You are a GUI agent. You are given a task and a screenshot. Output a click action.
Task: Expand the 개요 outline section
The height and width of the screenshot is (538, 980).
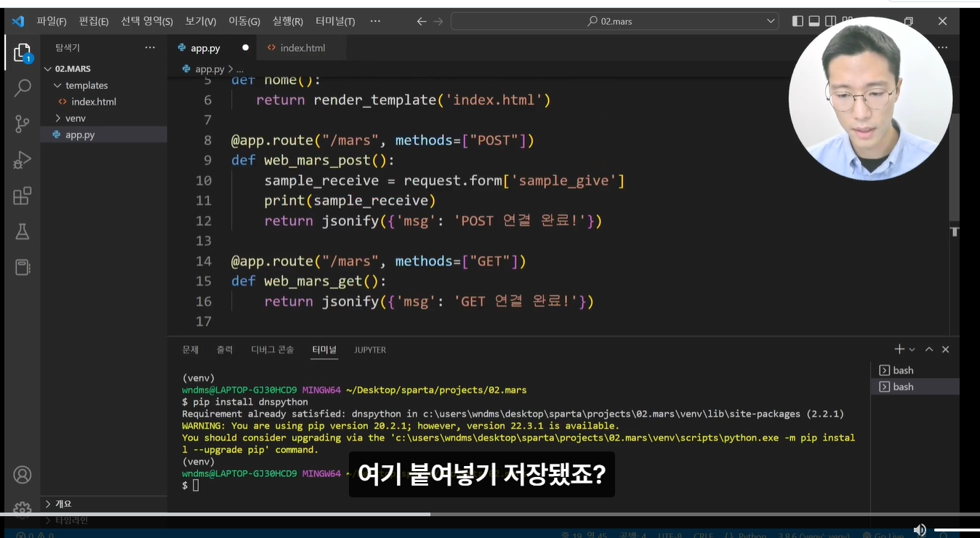pyautogui.click(x=103, y=504)
